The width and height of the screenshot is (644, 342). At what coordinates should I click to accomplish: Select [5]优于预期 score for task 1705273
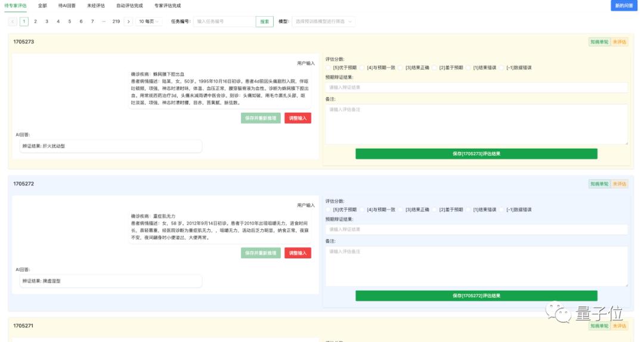[x=329, y=67]
